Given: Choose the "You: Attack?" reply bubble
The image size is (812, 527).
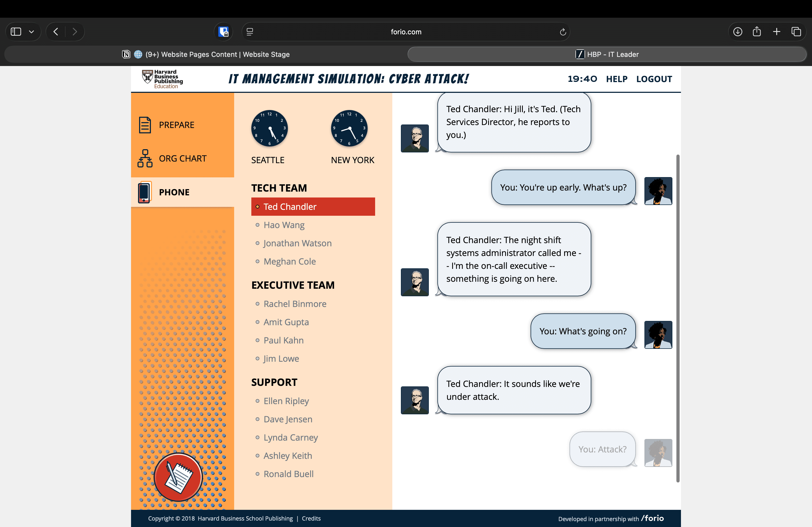Looking at the screenshot, I should click(602, 449).
